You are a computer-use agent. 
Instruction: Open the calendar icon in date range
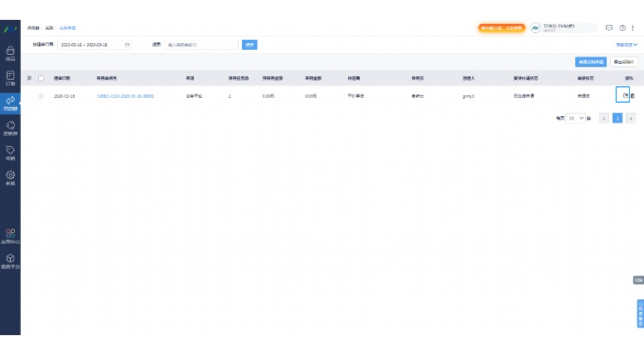click(x=127, y=45)
